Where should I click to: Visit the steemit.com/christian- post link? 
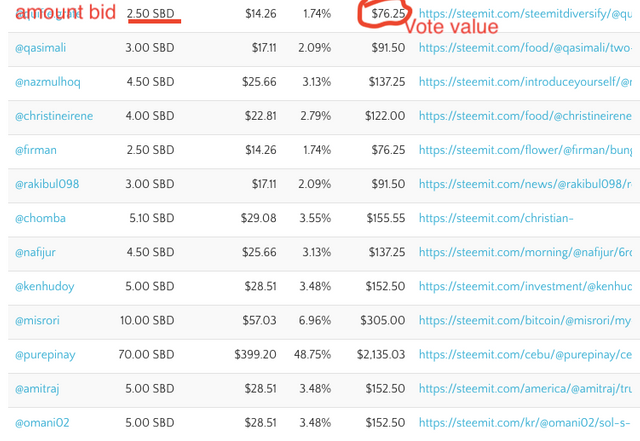pos(496,218)
